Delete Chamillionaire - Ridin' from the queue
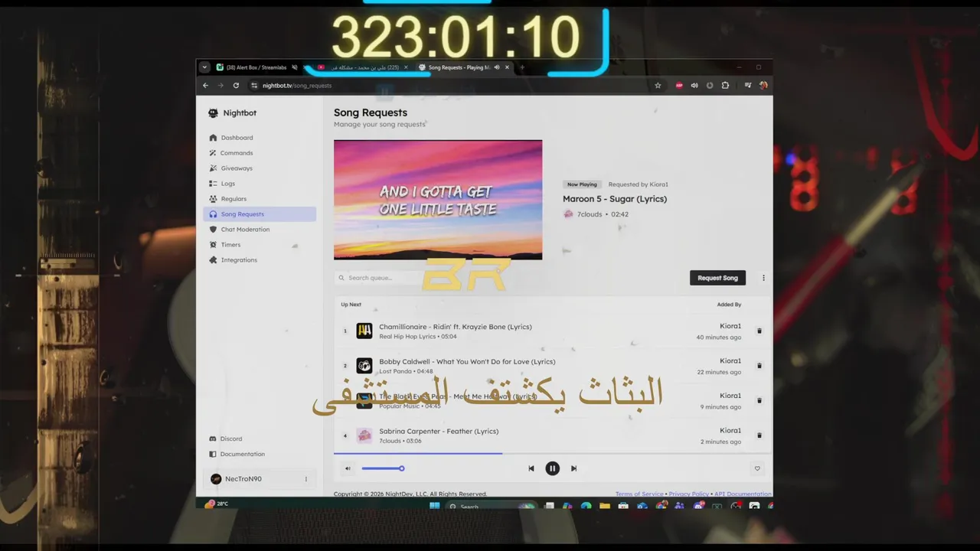980x551 pixels. coord(759,331)
